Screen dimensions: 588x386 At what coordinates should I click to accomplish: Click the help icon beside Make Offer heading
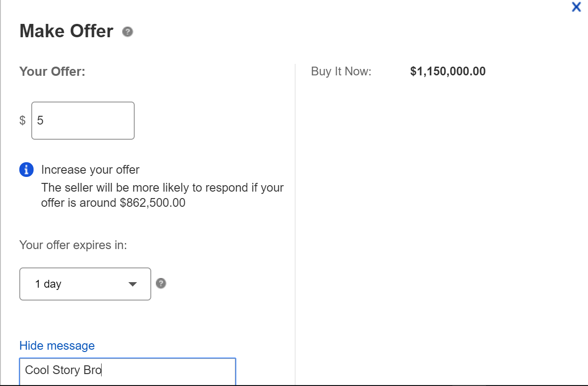(127, 32)
